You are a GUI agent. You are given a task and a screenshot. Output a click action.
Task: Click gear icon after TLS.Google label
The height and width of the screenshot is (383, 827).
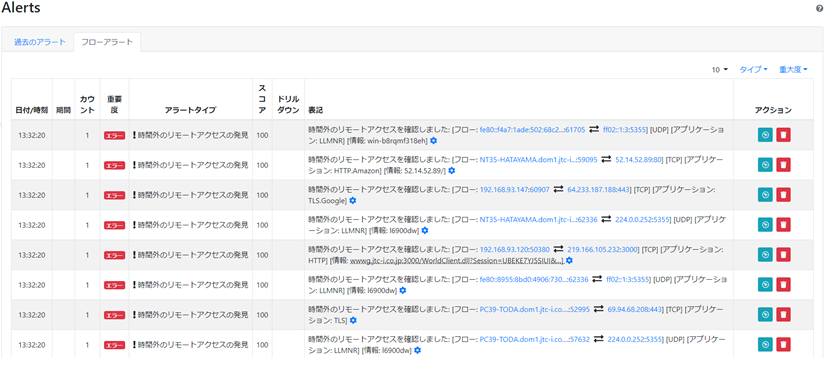coord(353,201)
